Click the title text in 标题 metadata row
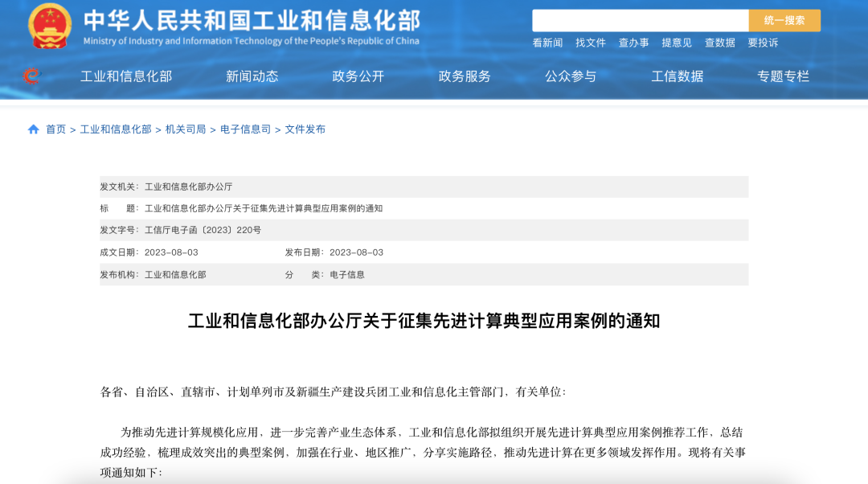 pos(264,208)
